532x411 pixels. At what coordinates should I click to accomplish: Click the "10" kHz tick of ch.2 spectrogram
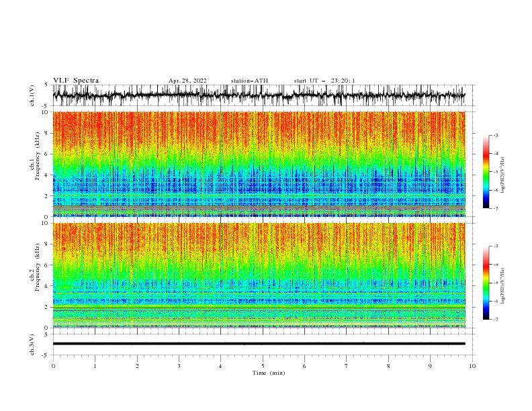pos(45,223)
